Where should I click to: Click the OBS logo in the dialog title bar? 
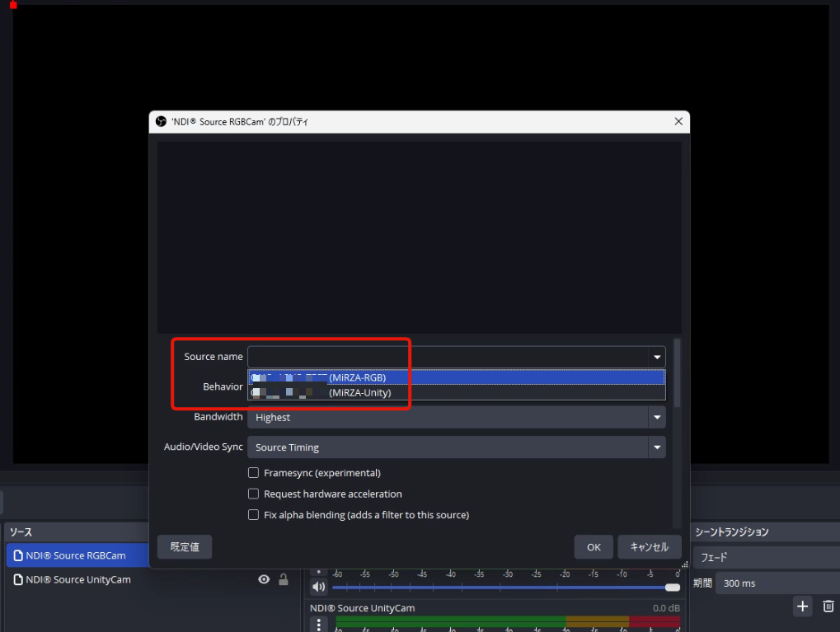[x=161, y=121]
